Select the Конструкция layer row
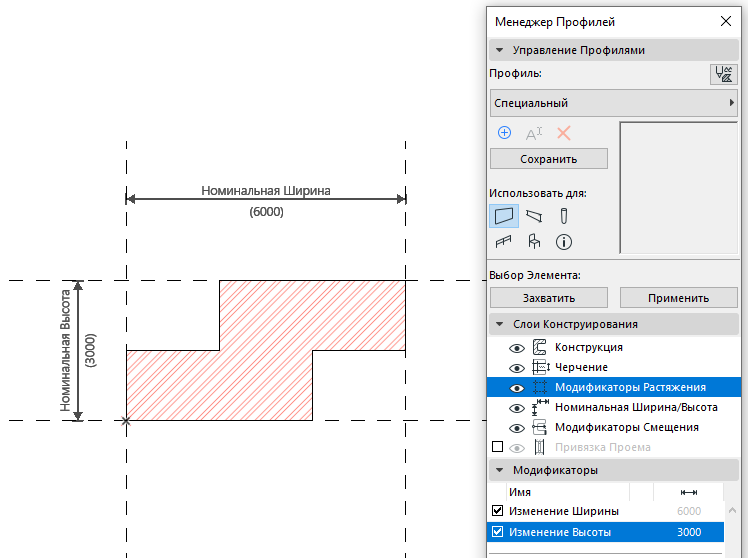Image resolution: width=748 pixels, height=558 pixels. [614, 347]
